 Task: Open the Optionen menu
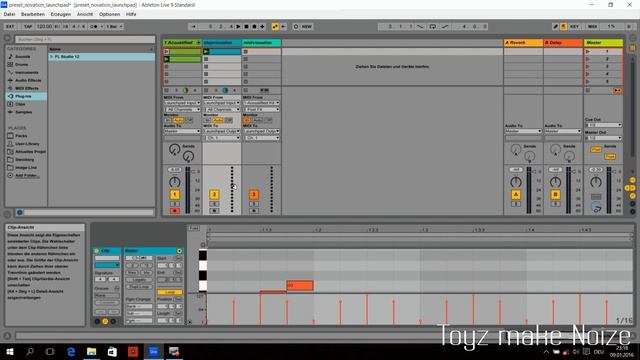[109, 14]
